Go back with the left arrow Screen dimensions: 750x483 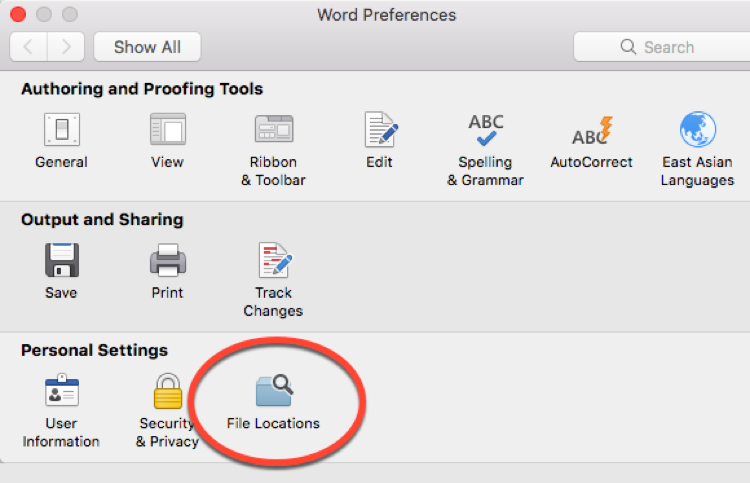click(x=28, y=47)
